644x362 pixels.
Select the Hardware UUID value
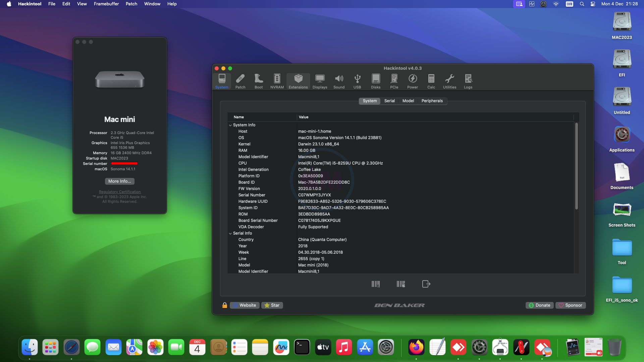[x=342, y=201]
